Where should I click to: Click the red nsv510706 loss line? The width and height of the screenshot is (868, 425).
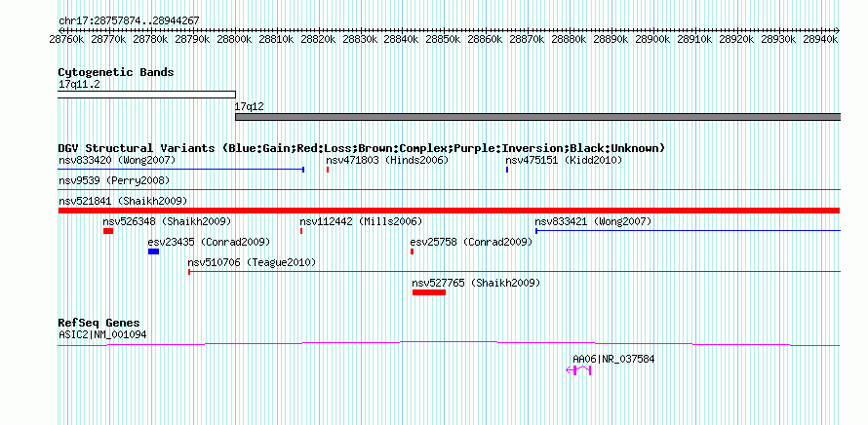coord(515,272)
